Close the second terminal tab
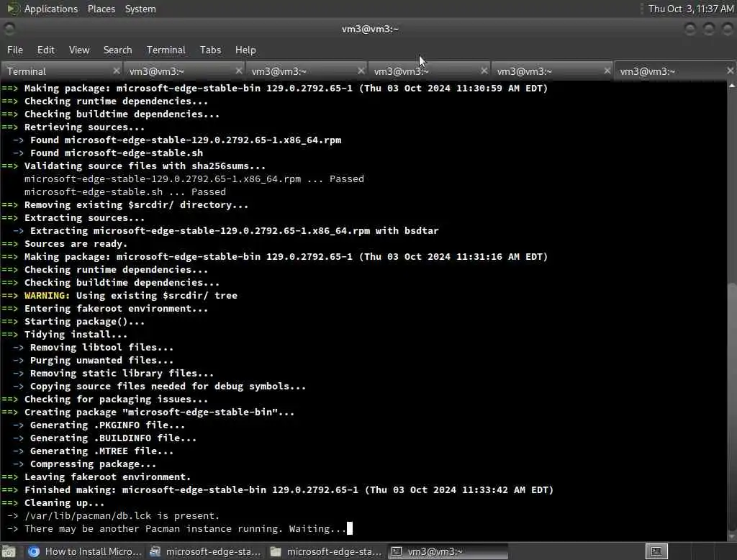737x560 pixels. click(239, 71)
